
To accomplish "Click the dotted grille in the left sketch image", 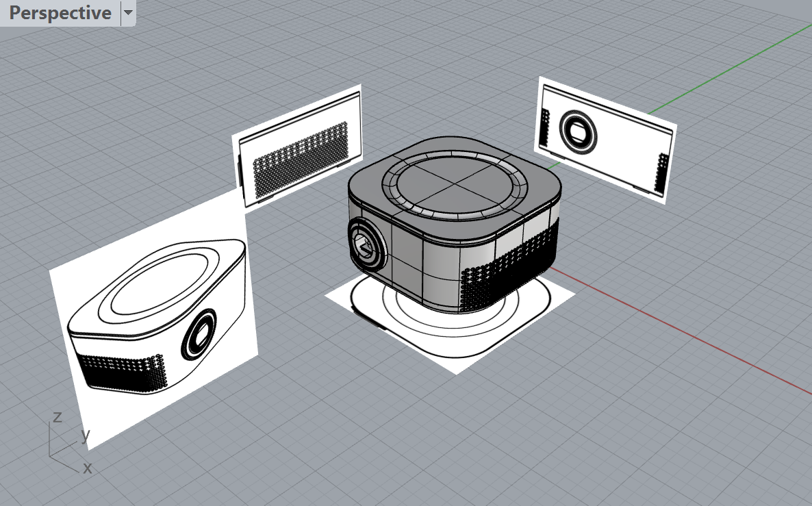I will tap(120, 373).
